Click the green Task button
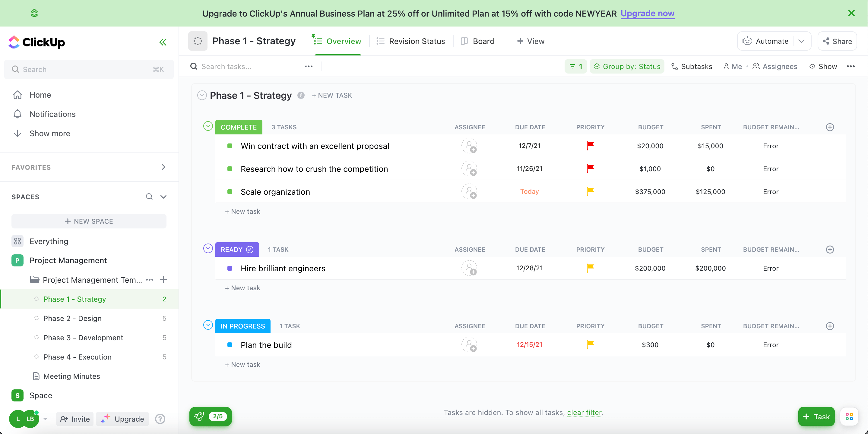 [x=816, y=417]
